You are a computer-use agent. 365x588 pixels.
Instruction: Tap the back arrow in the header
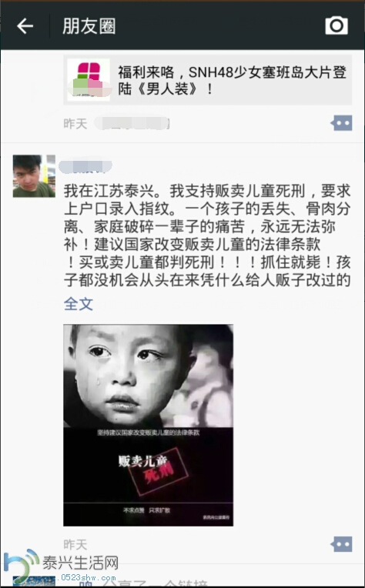coord(25,26)
